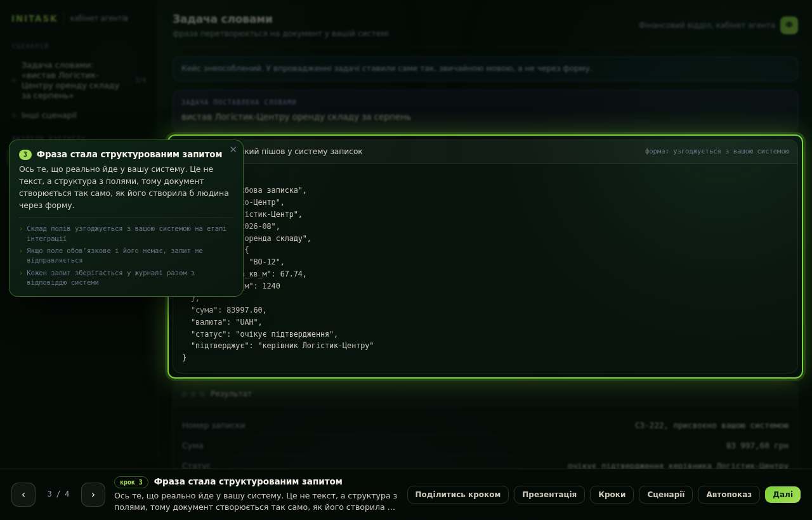Toggle 'Автопоказ' autoplay

click(729, 495)
